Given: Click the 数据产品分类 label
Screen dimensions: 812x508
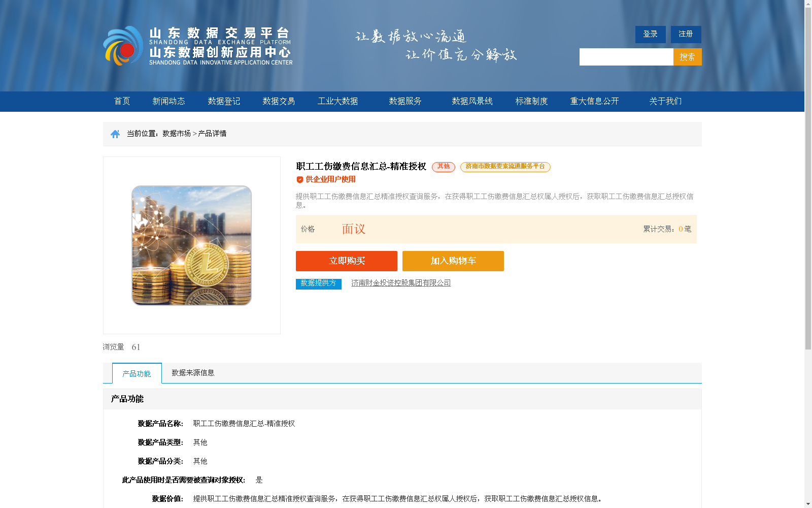Looking at the screenshot, I should click(x=160, y=461).
